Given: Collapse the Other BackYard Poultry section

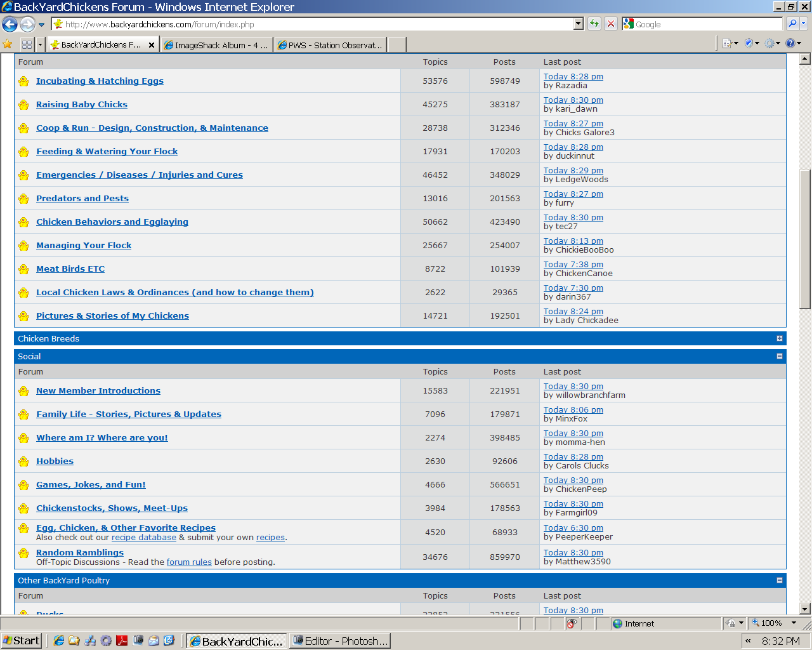Looking at the screenshot, I should (779, 580).
